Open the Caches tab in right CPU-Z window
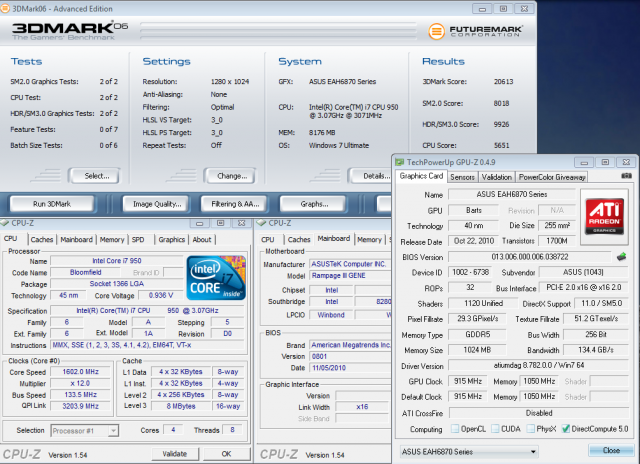Image resolution: width=640 pixels, height=464 pixels. (299, 240)
